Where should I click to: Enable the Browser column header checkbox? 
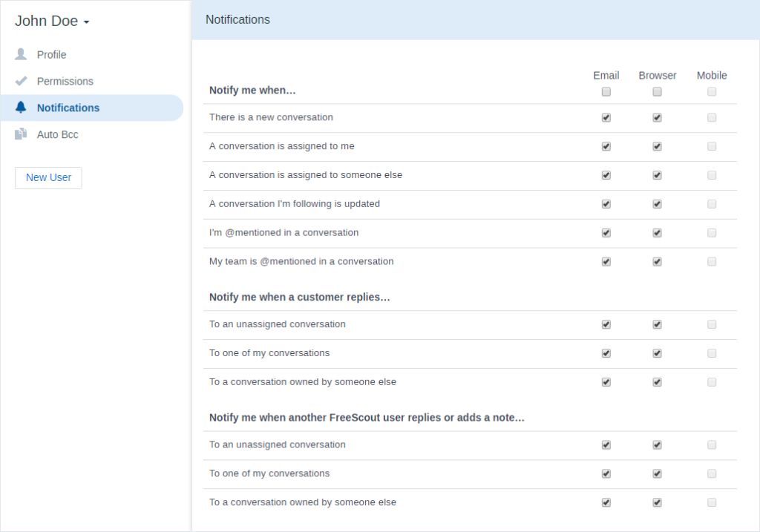click(656, 91)
